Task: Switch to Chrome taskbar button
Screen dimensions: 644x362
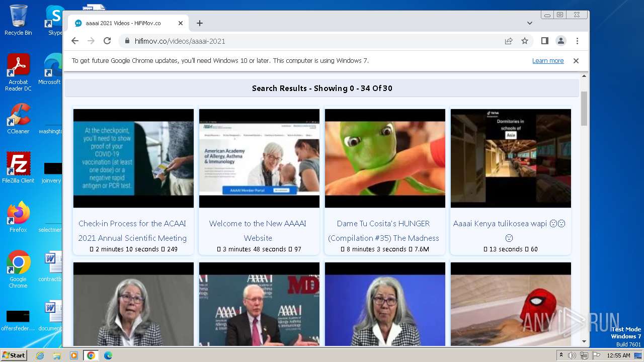Action: 91,355
